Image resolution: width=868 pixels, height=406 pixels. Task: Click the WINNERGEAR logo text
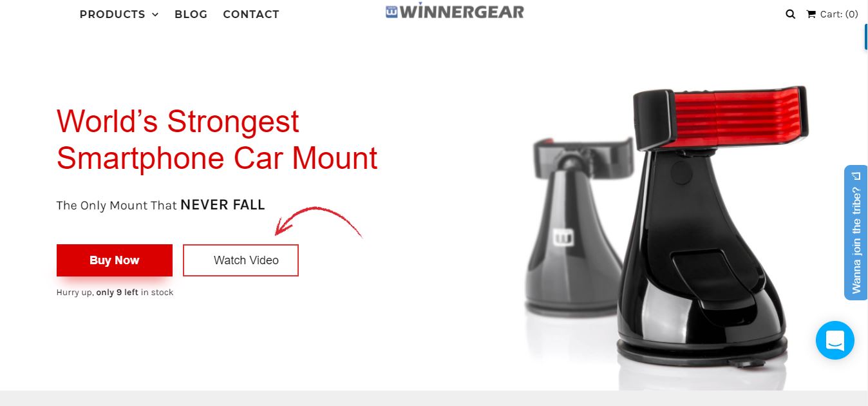462,12
